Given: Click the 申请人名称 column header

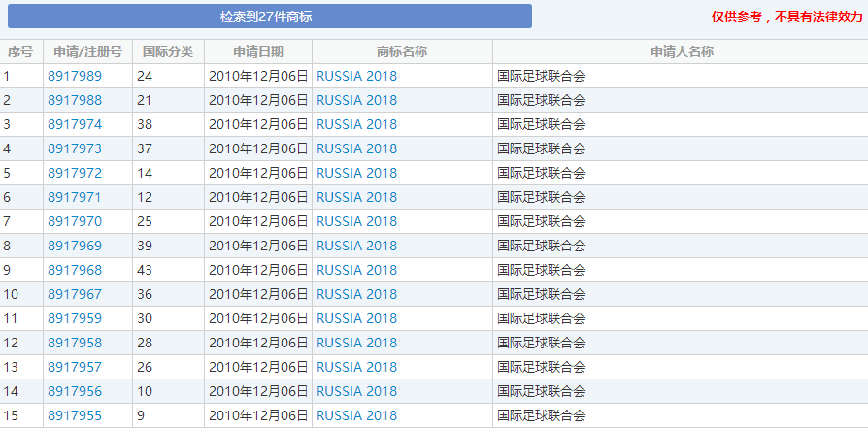Looking at the screenshot, I should [681, 51].
